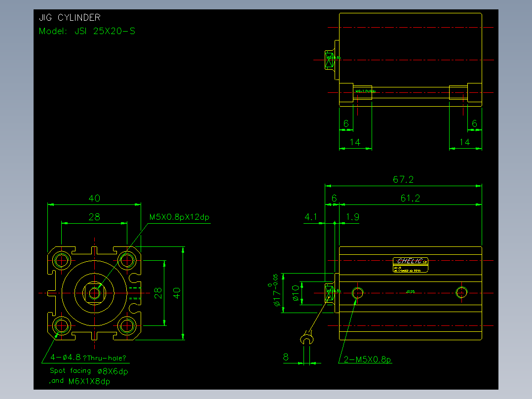
Task: Click the 2-M5X0.8p port annotation
Action: (368, 359)
